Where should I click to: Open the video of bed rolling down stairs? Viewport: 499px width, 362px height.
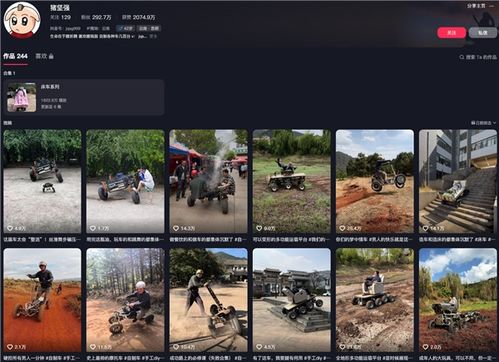click(x=458, y=181)
